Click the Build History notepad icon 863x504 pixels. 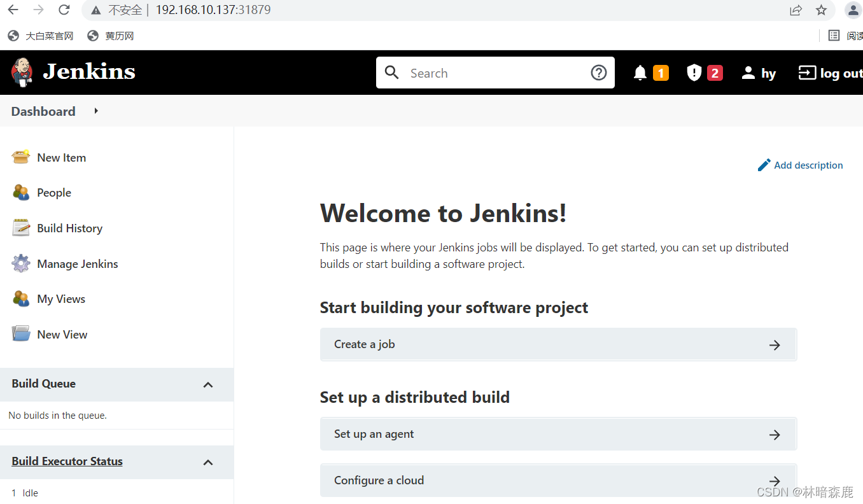(x=21, y=228)
